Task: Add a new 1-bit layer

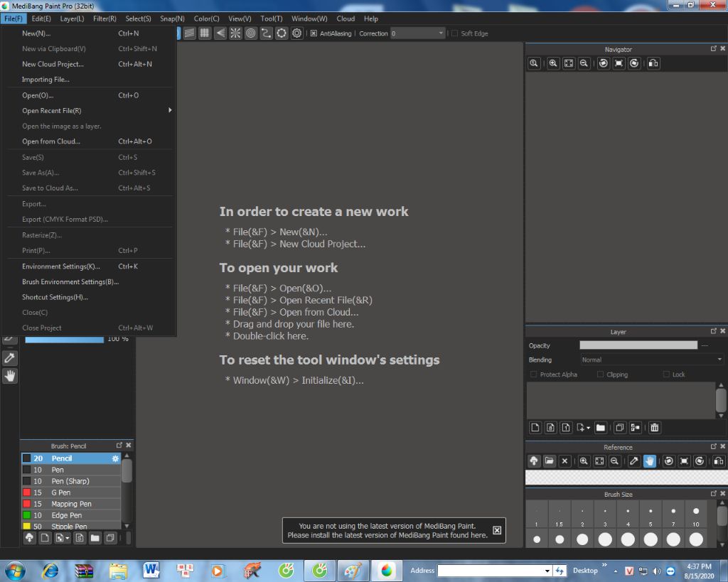Action: click(565, 428)
